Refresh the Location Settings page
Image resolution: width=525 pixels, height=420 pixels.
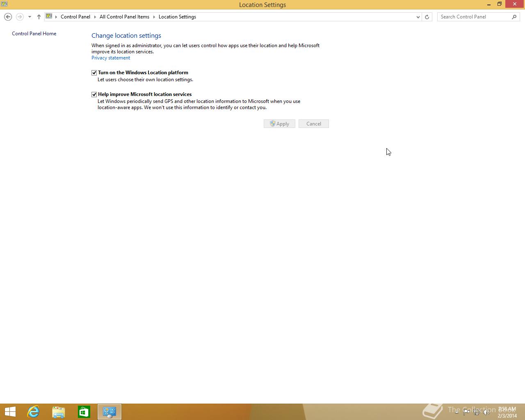pos(427,17)
